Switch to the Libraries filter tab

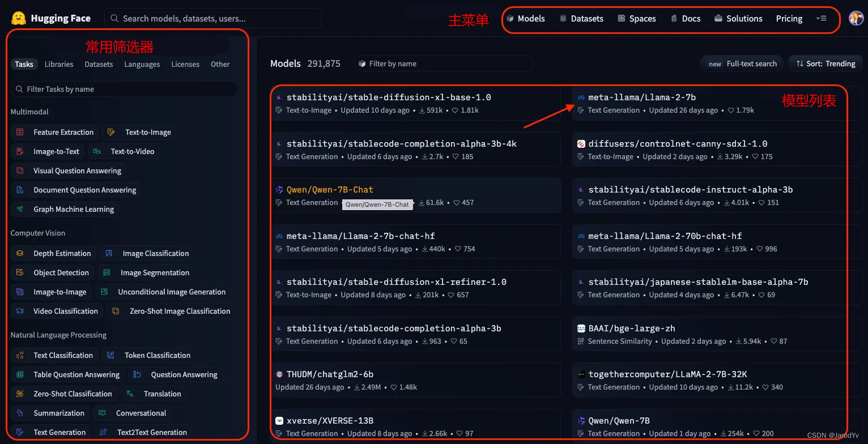[x=59, y=64]
